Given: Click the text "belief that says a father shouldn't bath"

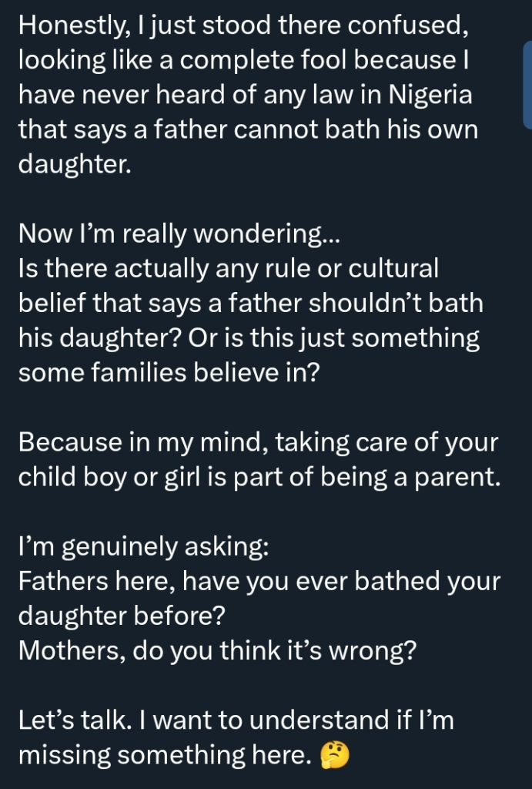Looking at the screenshot, I should point(251,304).
